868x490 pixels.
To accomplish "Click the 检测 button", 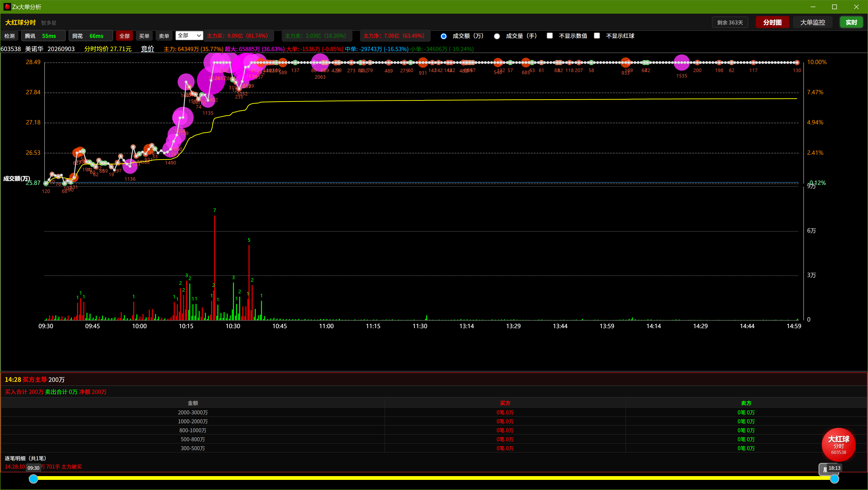I will (9, 36).
